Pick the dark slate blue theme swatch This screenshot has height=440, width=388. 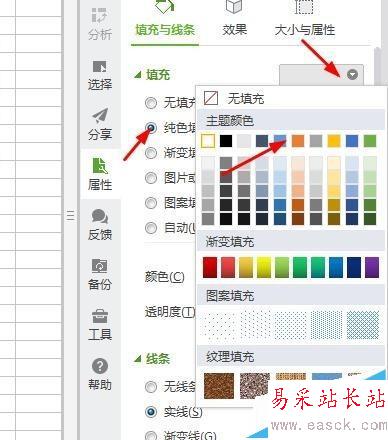tap(262, 141)
